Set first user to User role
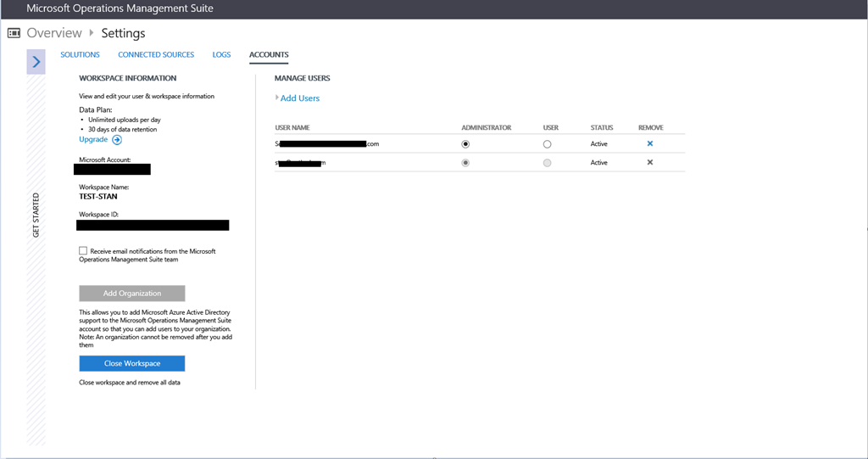 pyautogui.click(x=547, y=144)
